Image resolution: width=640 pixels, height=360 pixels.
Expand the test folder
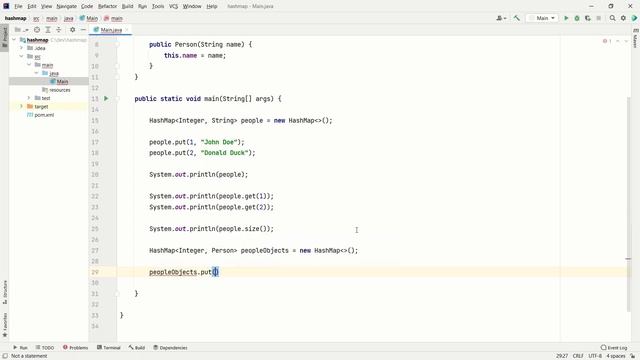[x=29, y=98]
